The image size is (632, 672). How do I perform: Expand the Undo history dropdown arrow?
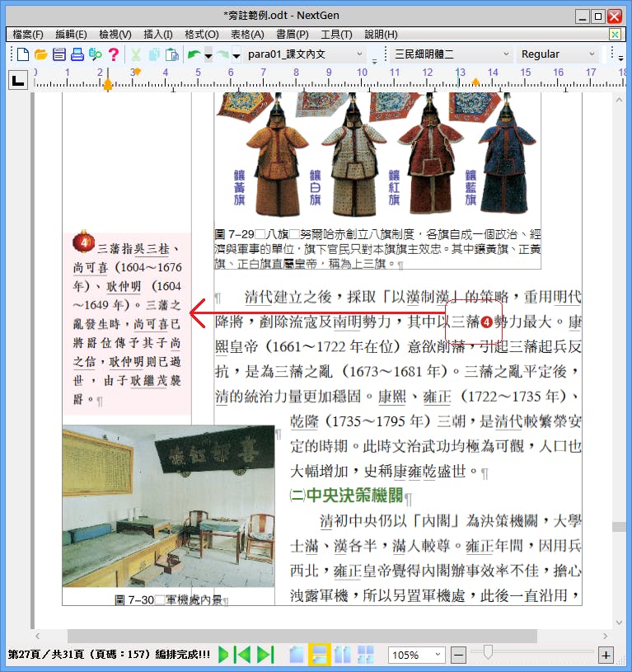click(208, 55)
